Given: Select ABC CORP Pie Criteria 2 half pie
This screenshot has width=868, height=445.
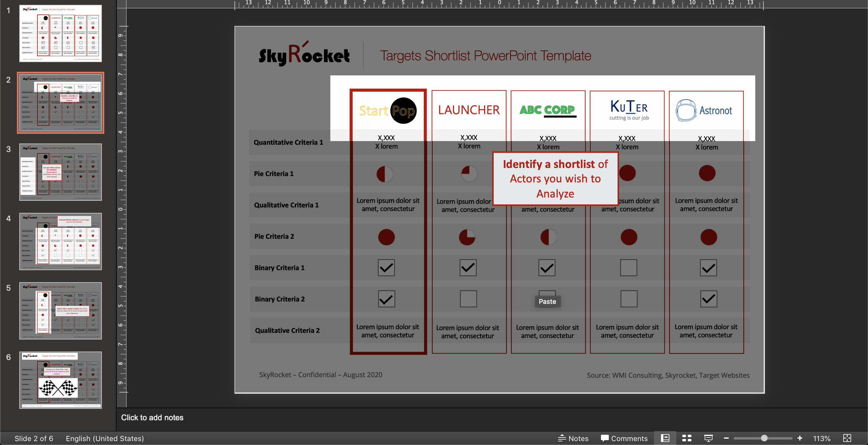Looking at the screenshot, I should [x=549, y=237].
